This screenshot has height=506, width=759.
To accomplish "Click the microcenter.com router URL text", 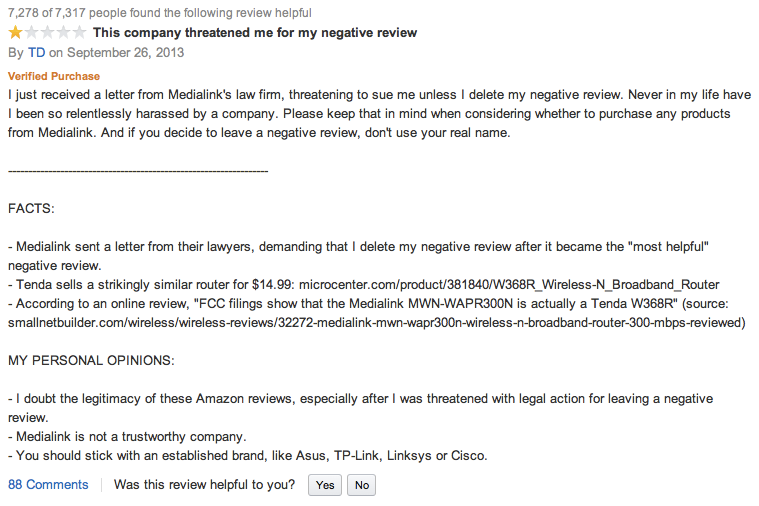I will [509, 284].
